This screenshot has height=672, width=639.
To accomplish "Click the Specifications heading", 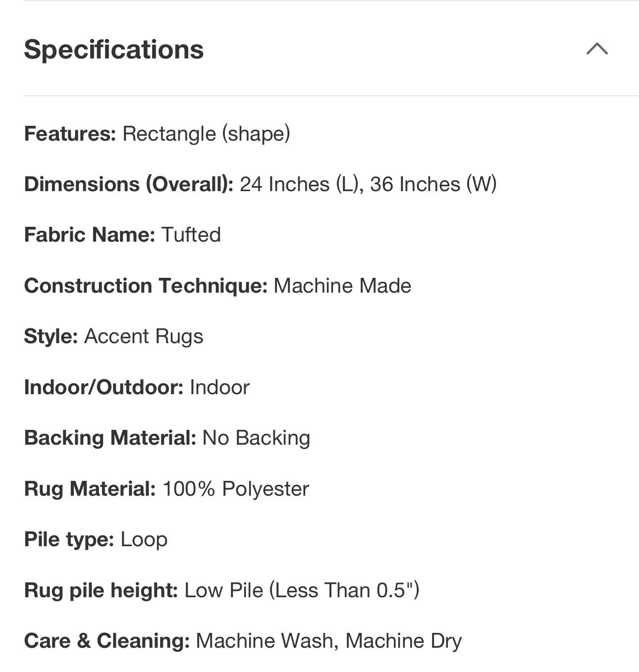I will point(114,50).
